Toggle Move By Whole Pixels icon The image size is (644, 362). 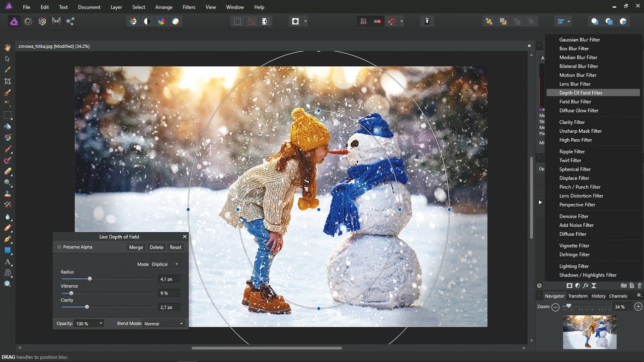tap(377, 21)
